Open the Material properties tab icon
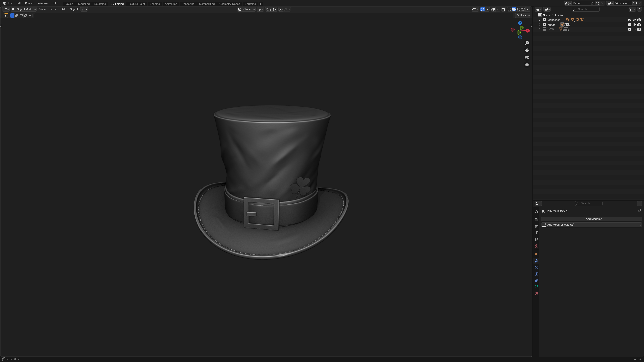This screenshot has height=362, width=644. (536, 294)
